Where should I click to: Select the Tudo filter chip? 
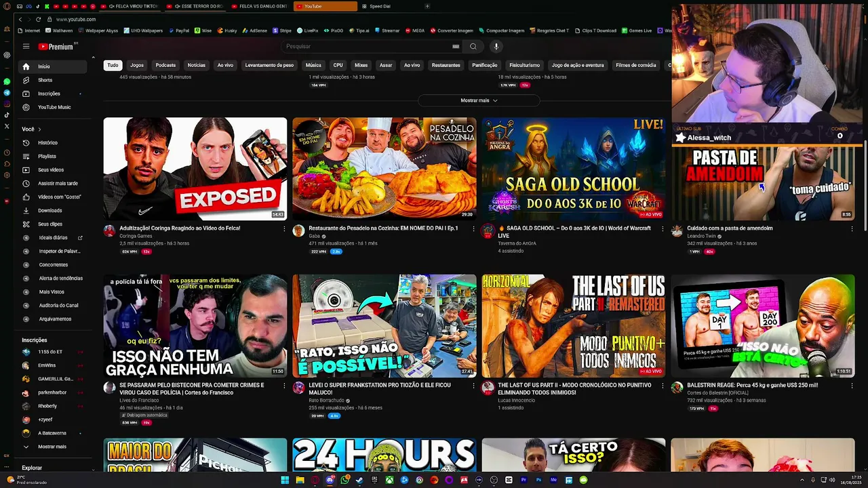pos(113,65)
